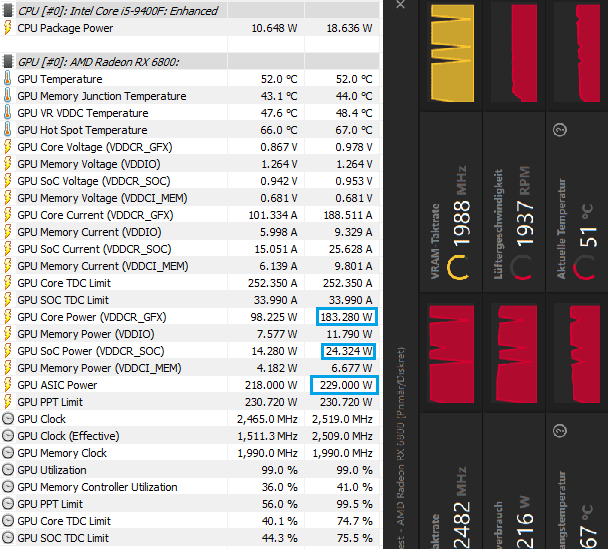Click the CPU chip icon beside Intel Core i5-9400F

click(7, 11)
